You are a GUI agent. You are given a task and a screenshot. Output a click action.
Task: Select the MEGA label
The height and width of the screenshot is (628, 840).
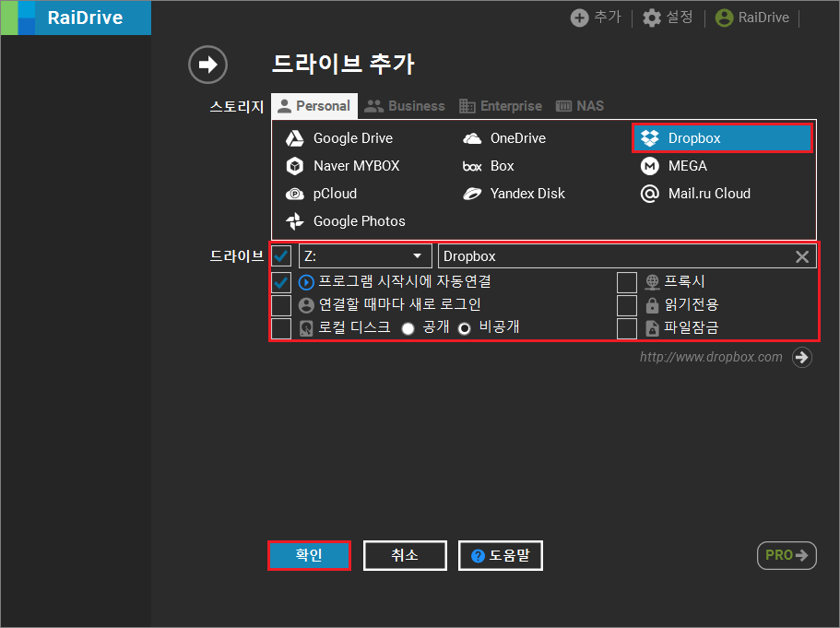coord(687,166)
